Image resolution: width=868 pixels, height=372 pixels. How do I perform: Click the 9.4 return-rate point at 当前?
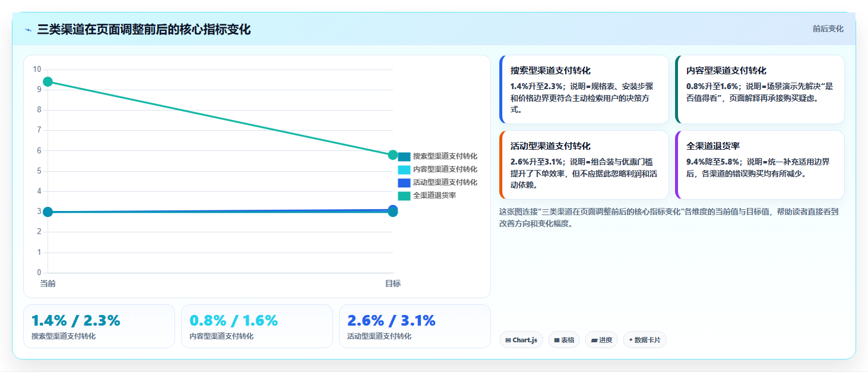(x=48, y=81)
